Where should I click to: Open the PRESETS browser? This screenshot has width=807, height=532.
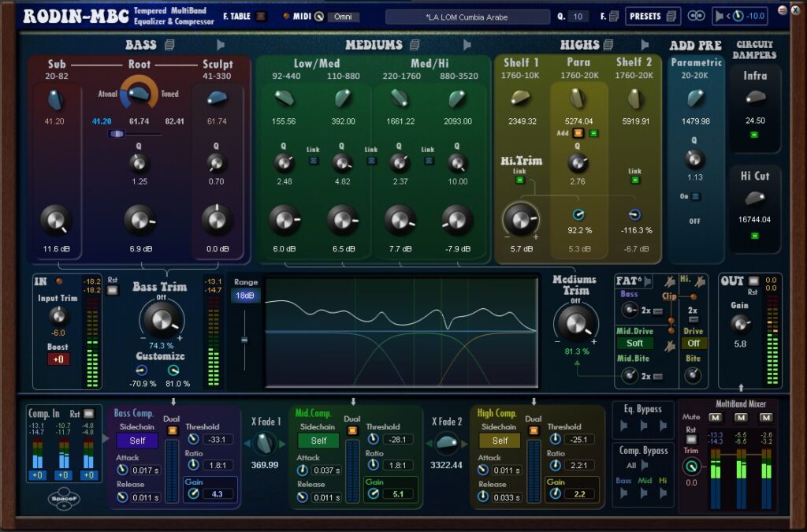645,15
